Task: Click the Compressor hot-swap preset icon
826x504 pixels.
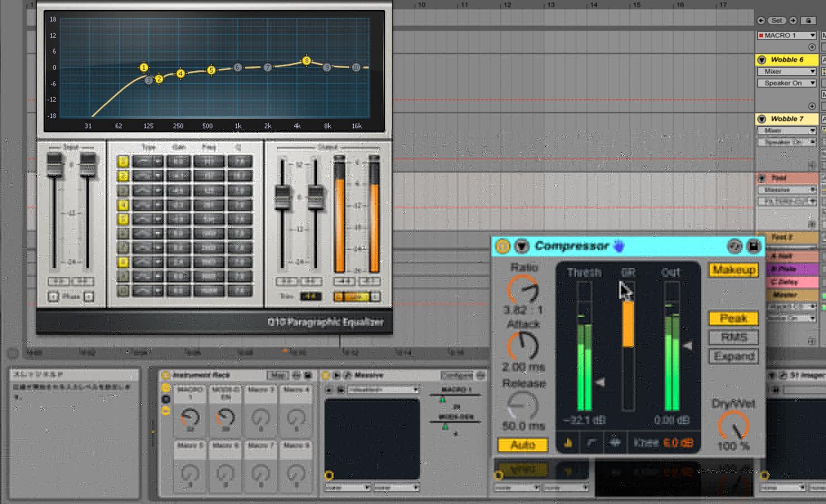Action: click(734, 246)
